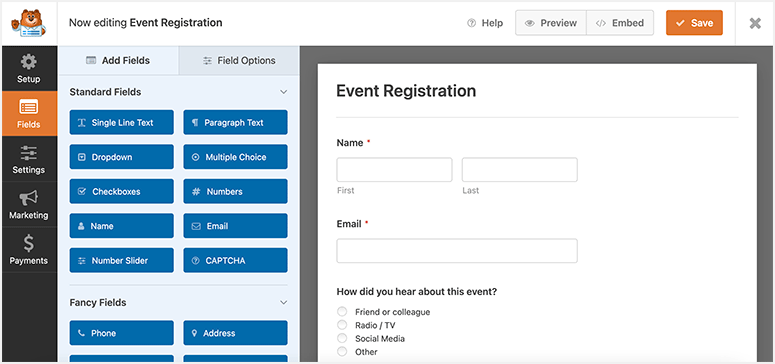Viewport: 775px width, 364px height.
Task: Click the Event Registration form title
Action: pos(406,91)
